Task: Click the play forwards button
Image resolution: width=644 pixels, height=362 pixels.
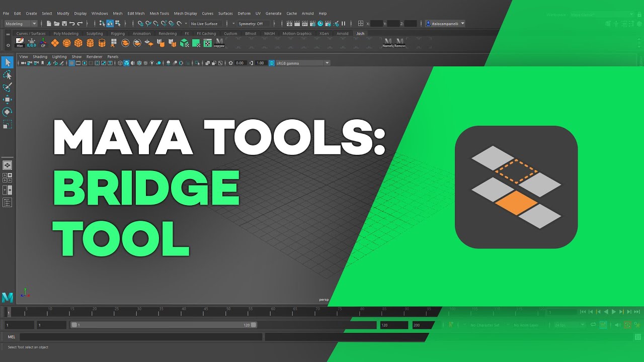Action: coord(614,312)
